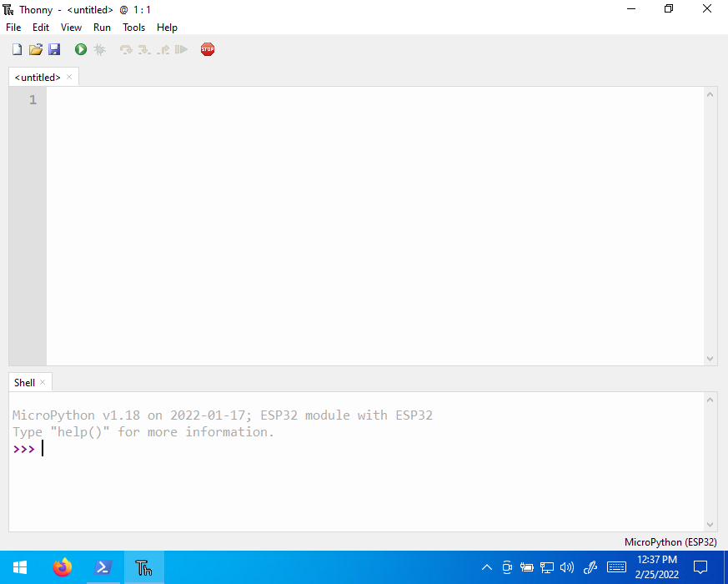Minimize the Thonny window
This screenshot has width=728, height=584.
(631, 9)
